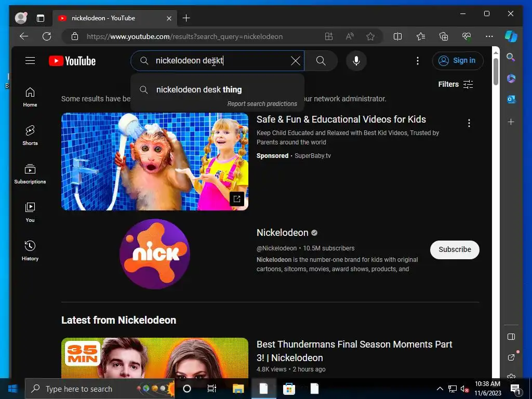This screenshot has width=532, height=399.
Task: View site information lock icon
Action: click(x=75, y=36)
